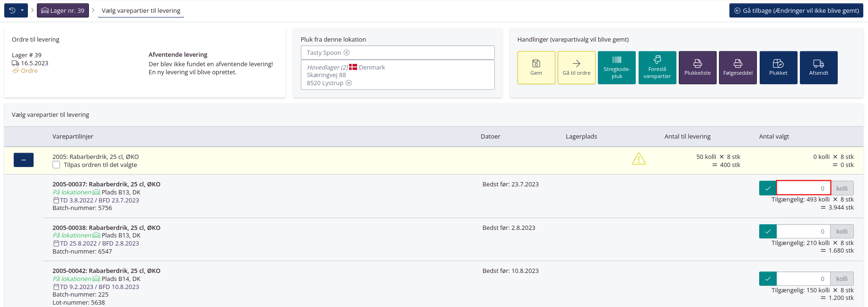Toggle the checkmark for batch 2005-00037
The width and height of the screenshot is (868, 307).
tap(768, 188)
